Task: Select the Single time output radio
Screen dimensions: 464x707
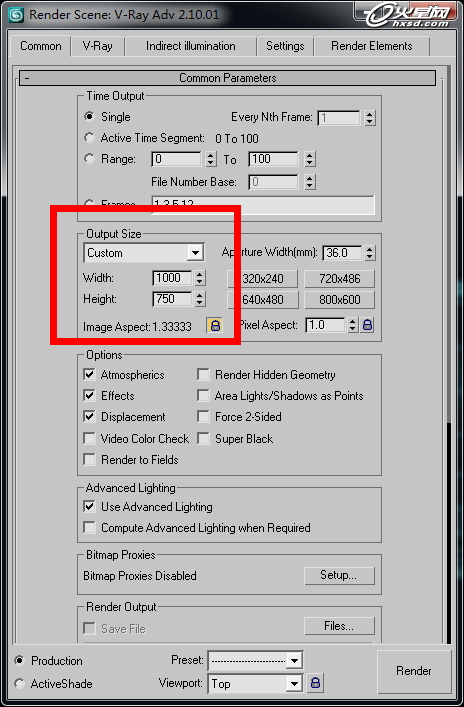Action: [x=89, y=117]
